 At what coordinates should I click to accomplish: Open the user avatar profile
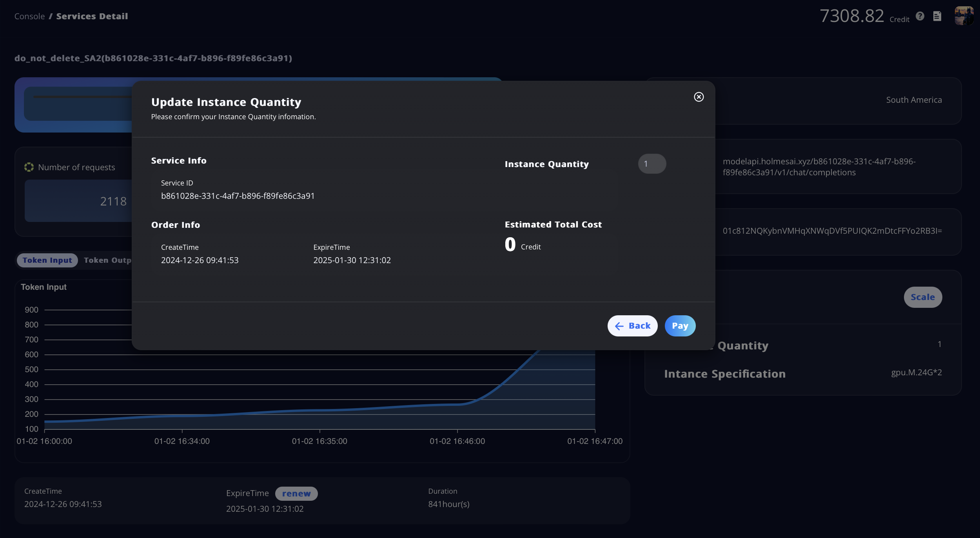click(964, 16)
